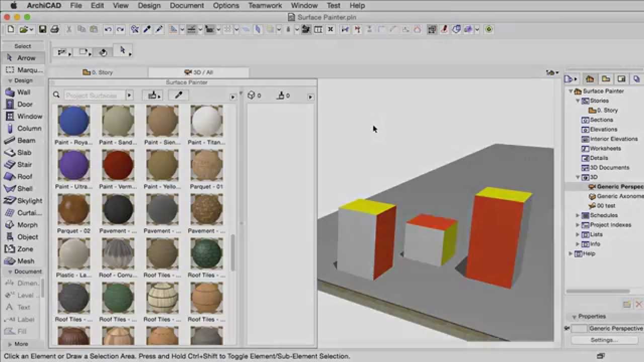Collapse the Properties panel section
Screen dimensions: 644x362
coord(574,317)
